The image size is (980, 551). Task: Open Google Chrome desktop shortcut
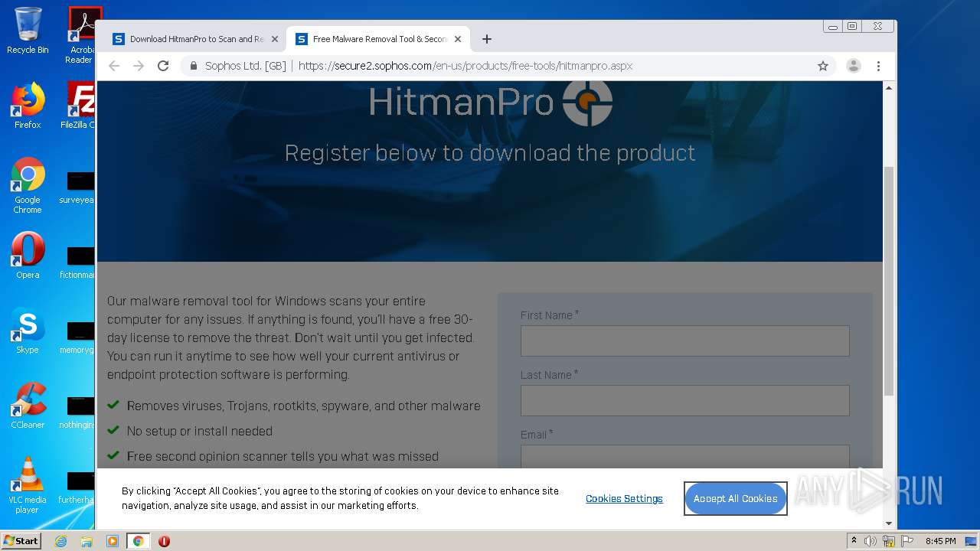[28, 185]
